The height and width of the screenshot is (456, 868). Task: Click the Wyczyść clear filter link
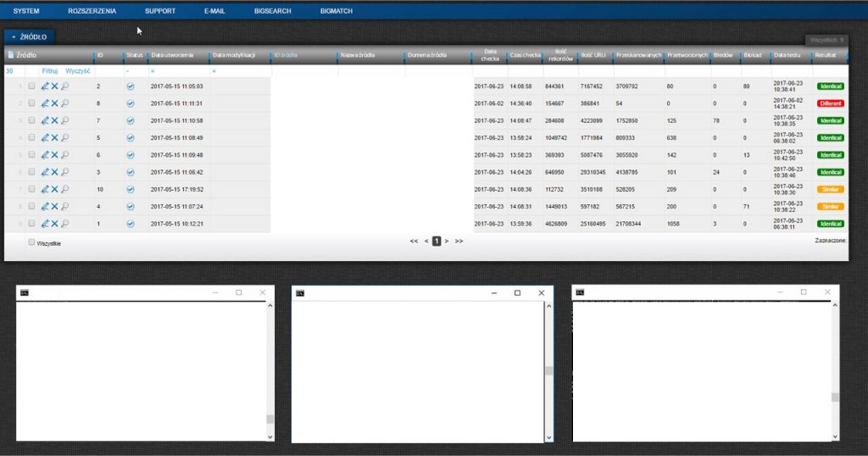(x=77, y=71)
